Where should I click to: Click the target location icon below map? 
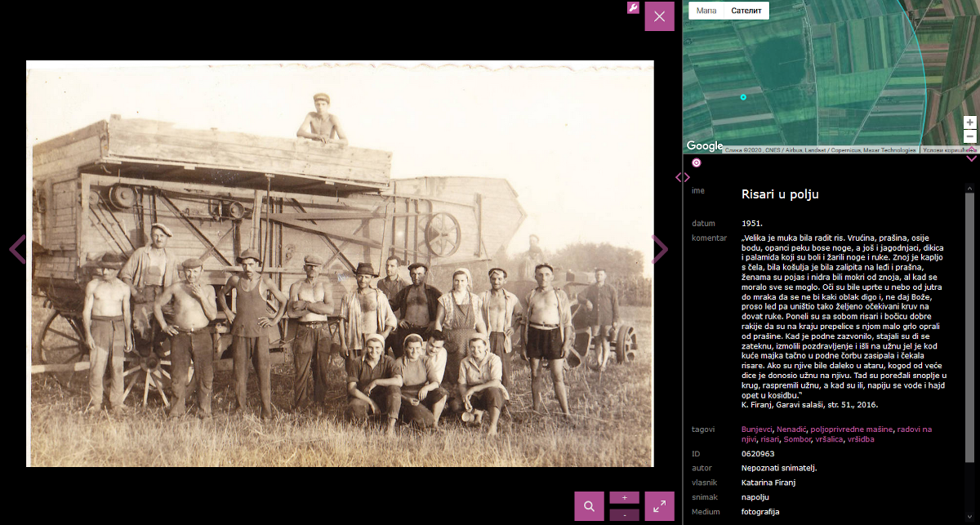[x=697, y=162]
